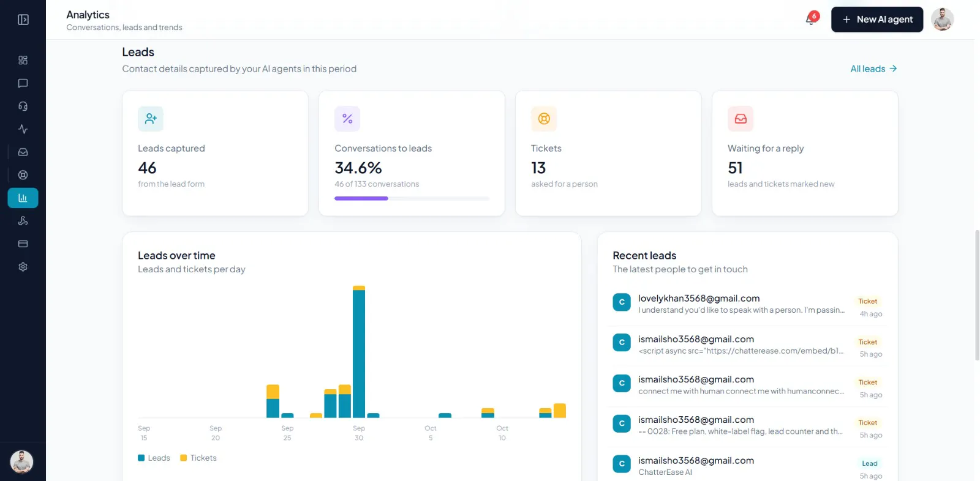Open the ChatterEase AI lead row

pyautogui.click(x=747, y=466)
